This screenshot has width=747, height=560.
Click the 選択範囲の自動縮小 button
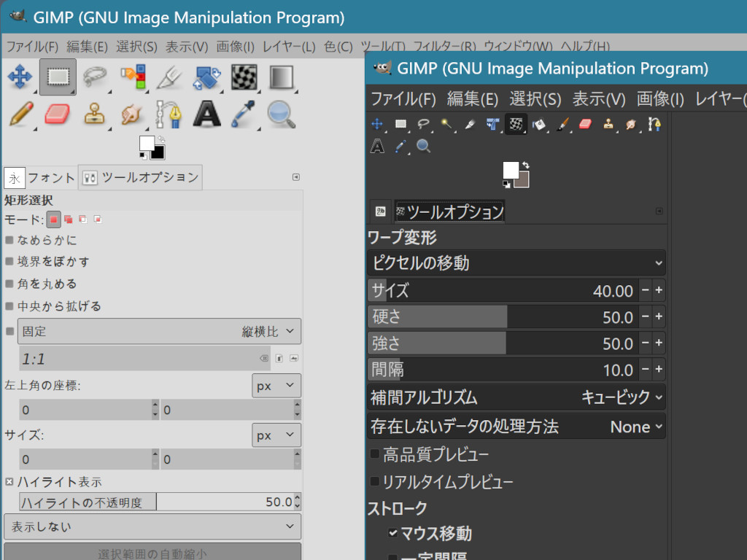point(152,553)
